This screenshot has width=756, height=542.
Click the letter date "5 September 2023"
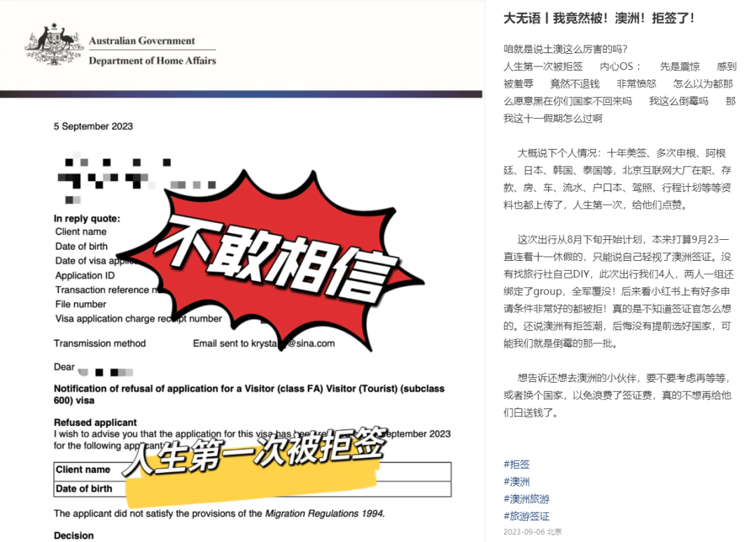(93, 127)
